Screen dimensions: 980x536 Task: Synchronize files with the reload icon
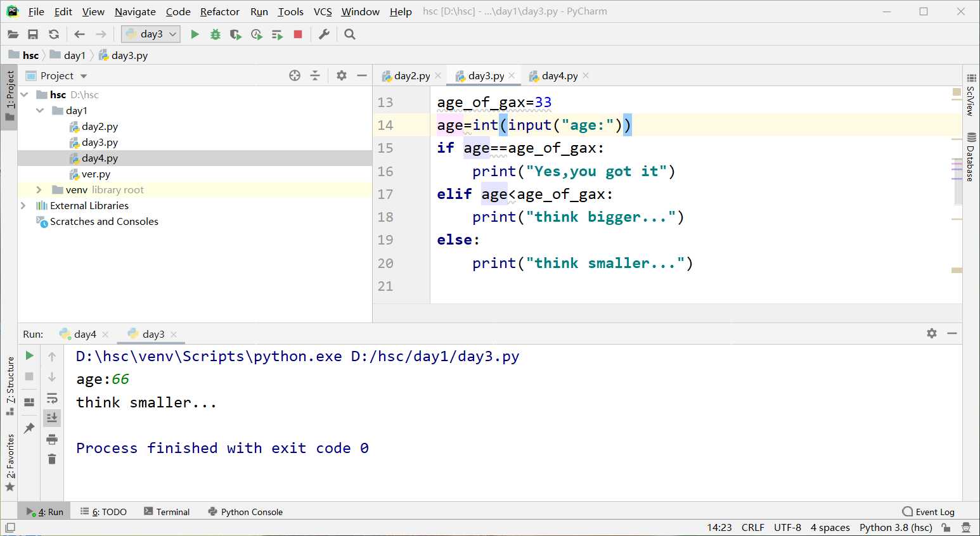[x=54, y=34]
